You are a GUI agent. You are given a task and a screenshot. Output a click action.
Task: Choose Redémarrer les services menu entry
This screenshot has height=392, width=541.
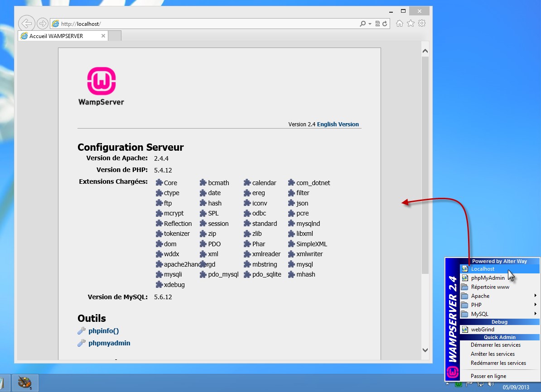pyautogui.click(x=498, y=363)
